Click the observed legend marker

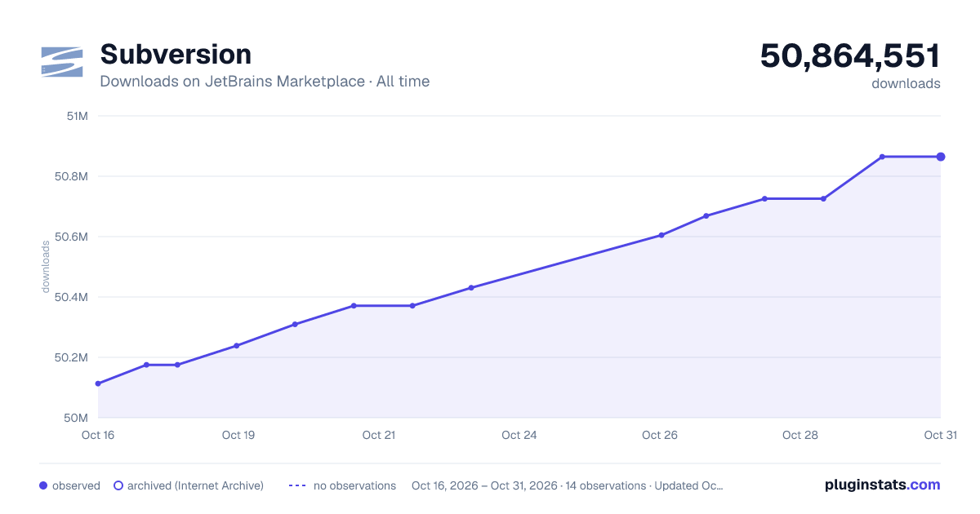[x=43, y=485]
